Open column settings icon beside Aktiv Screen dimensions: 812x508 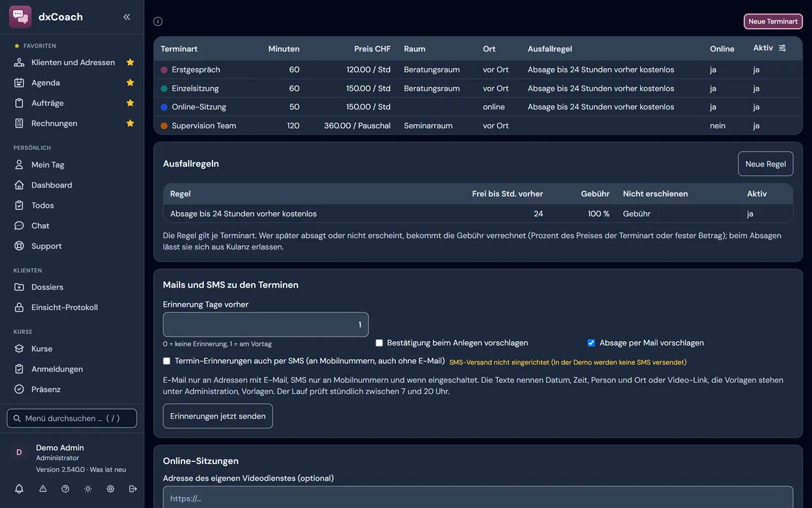point(782,48)
